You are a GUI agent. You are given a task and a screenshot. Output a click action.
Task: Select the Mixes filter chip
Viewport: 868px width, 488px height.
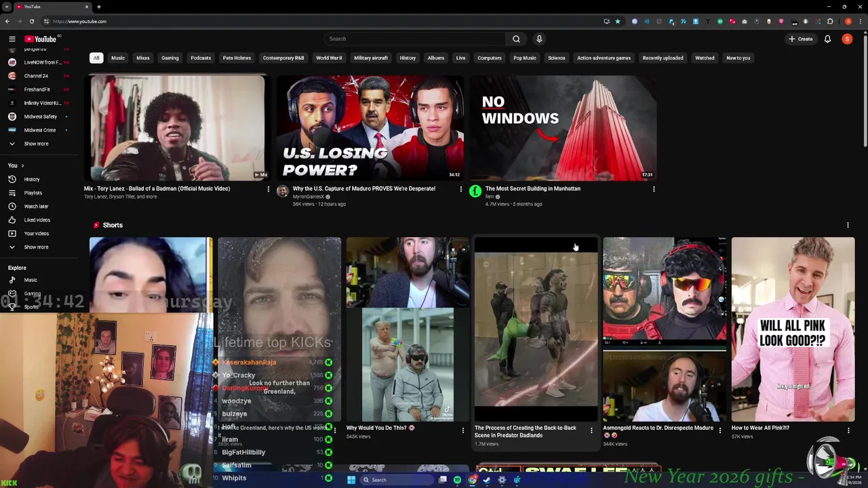point(143,58)
